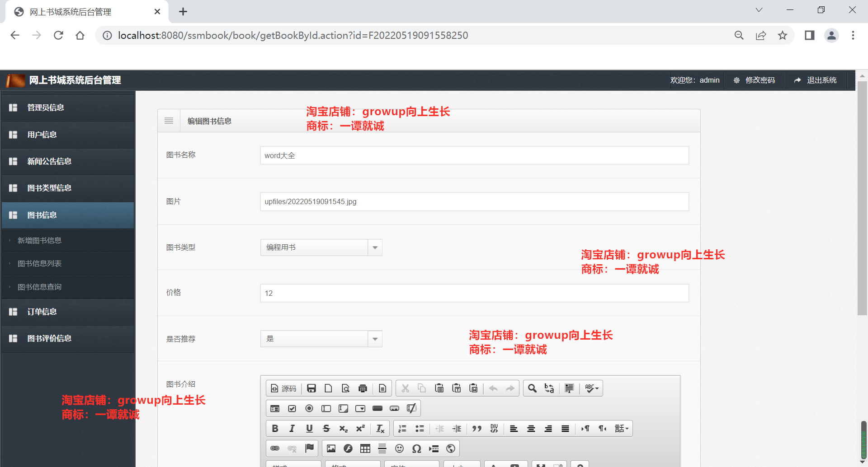Expand the 管理员信息 sidebar menu
The width and height of the screenshot is (868, 467).
pos(68,107)
